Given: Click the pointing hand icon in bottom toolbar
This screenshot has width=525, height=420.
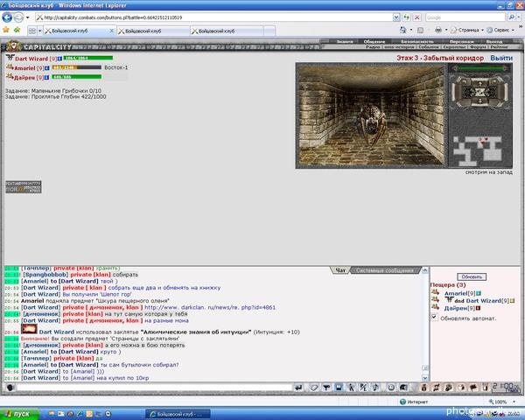Looking at the screenshot, I should point(461,388).
